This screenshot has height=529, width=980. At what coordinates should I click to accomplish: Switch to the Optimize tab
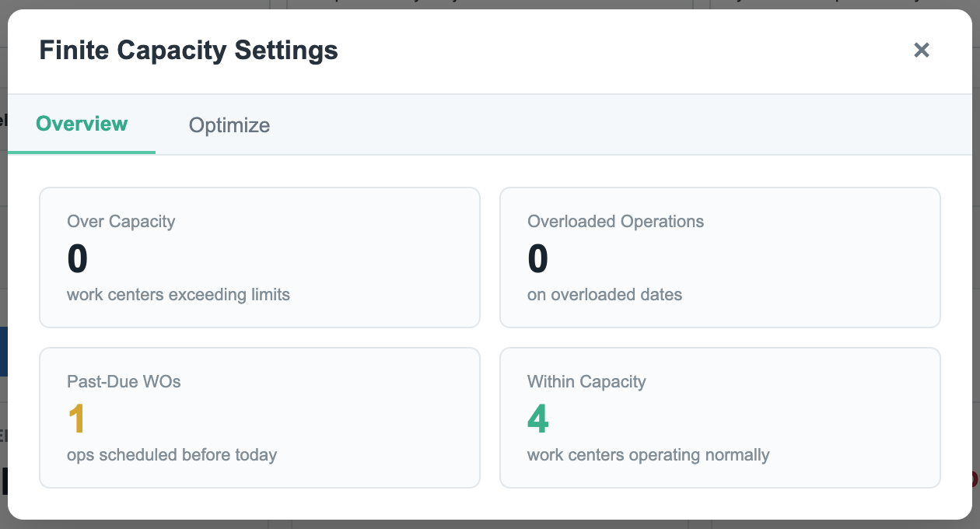(229, 125)
